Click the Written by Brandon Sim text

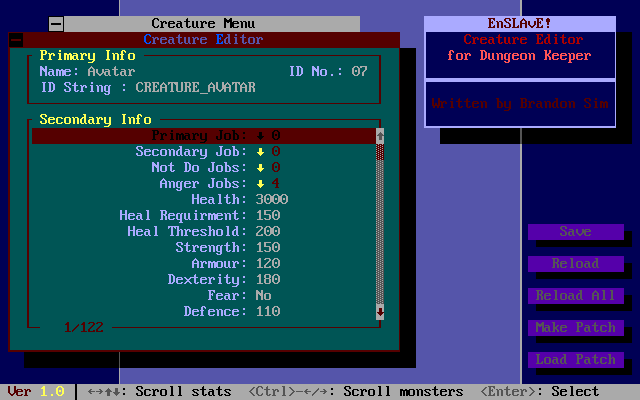[520, 104]
